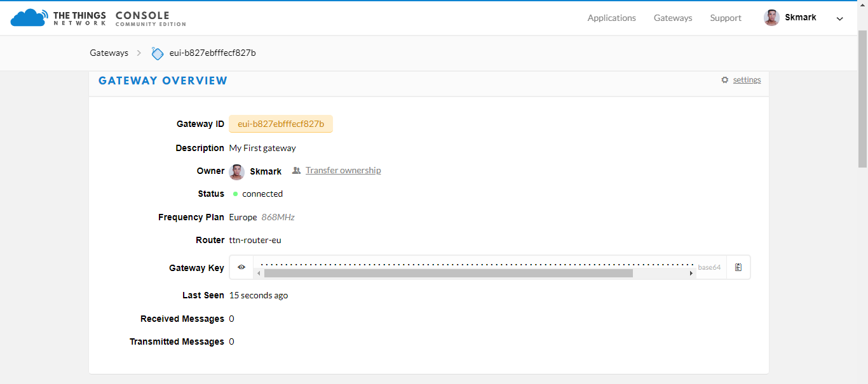
Task: Switch the key format from base64
Action: point(709,267)
